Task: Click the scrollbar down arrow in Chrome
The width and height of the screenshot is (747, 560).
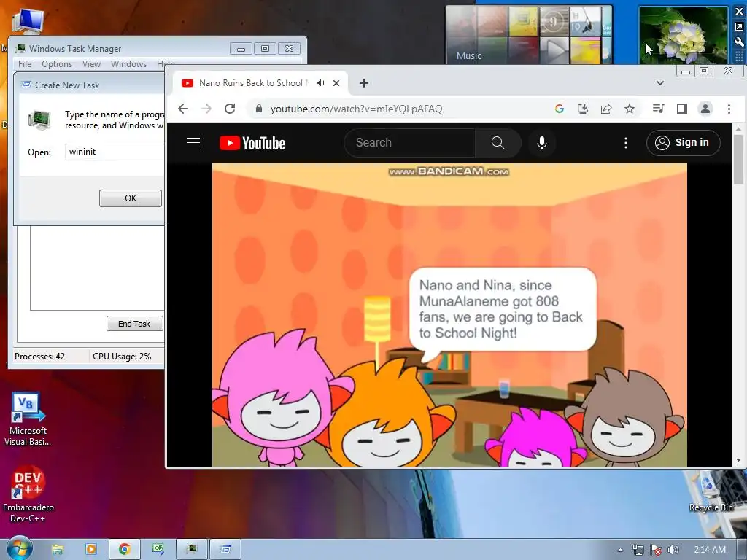Action: 738,461
